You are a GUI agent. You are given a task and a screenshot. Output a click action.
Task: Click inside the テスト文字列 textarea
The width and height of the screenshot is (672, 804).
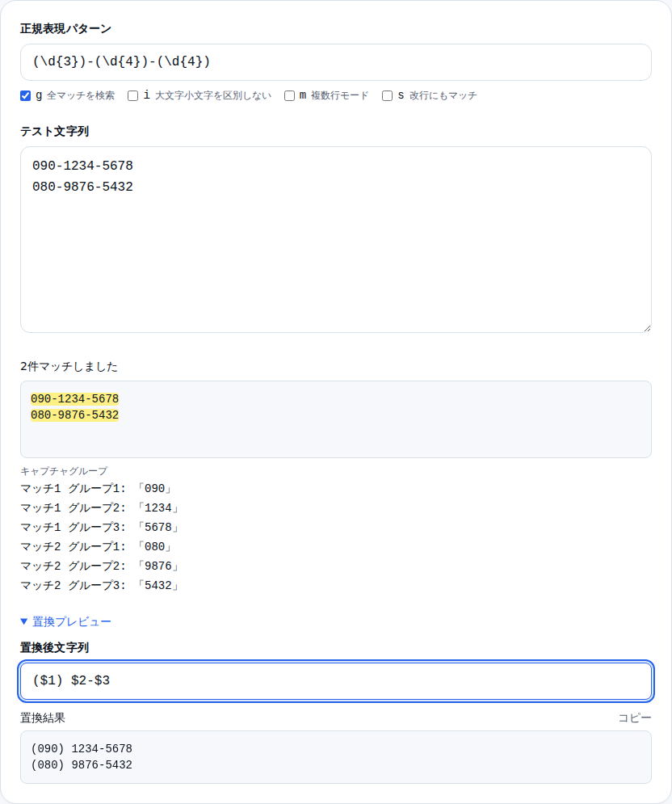pos(336,239)
